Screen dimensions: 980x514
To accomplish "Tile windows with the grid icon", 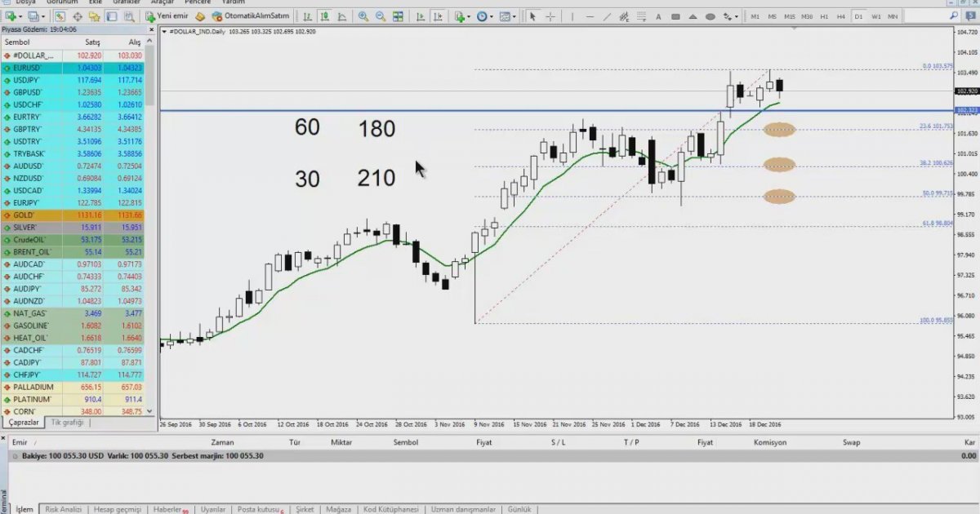I will (398, 16).
